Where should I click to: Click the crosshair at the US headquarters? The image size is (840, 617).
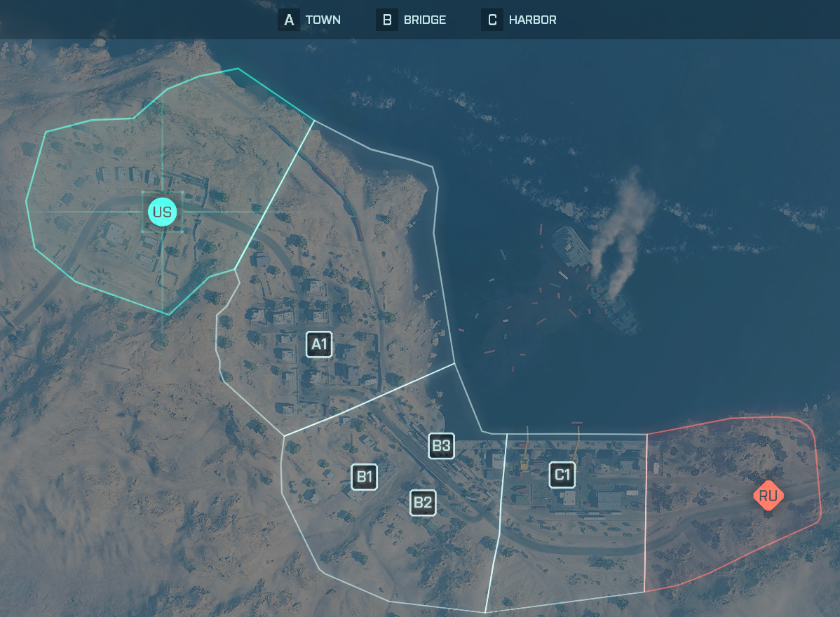coord(162,211)
